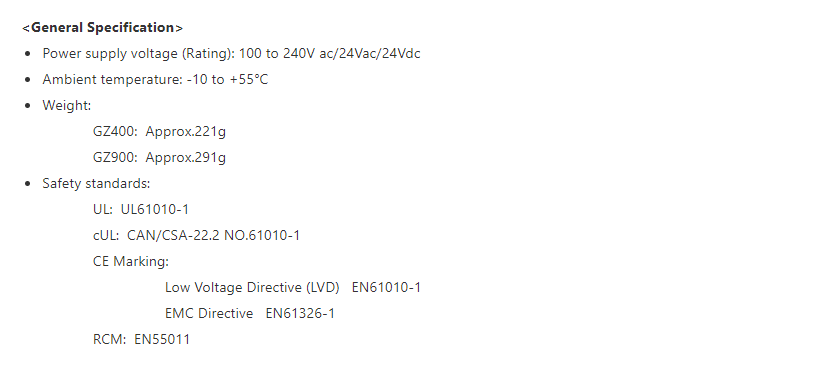Click the Low Voltage Directive (LVD) text
Screen dimensions: 828x369
tap(252, 287)
